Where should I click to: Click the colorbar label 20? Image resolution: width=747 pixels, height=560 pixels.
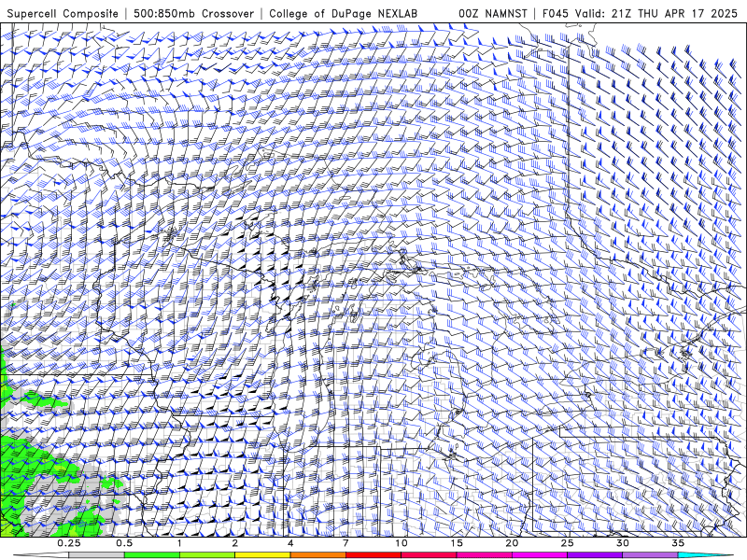pos(512,543)
